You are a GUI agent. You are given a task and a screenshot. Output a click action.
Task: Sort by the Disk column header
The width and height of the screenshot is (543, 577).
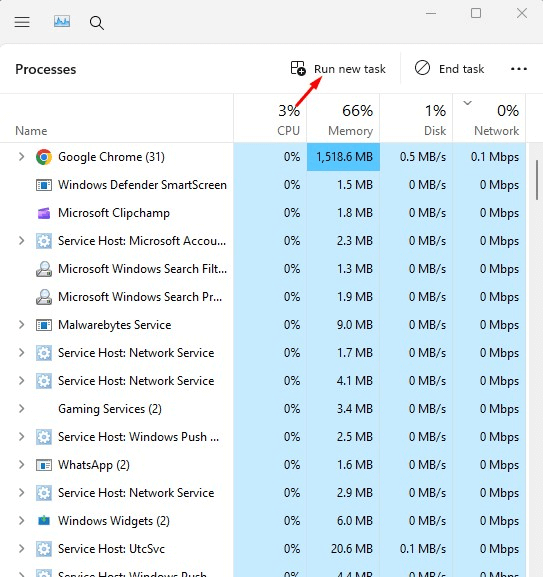(x=416, y=118)
